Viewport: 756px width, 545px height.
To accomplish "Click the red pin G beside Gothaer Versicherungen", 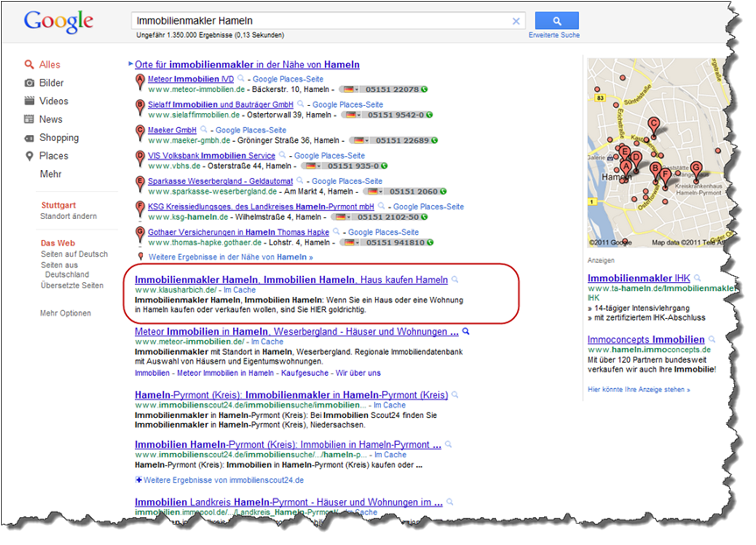I will [x=140, y=235].
